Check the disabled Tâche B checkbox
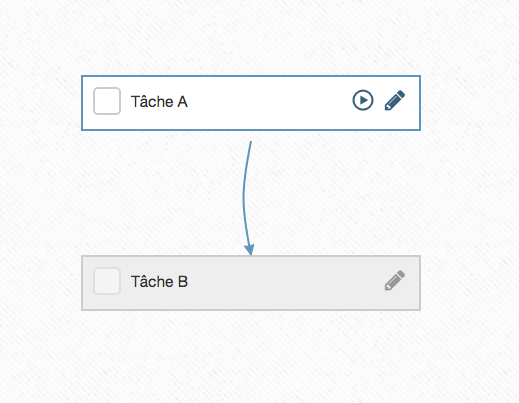519x403 pixels. [107, 281]
